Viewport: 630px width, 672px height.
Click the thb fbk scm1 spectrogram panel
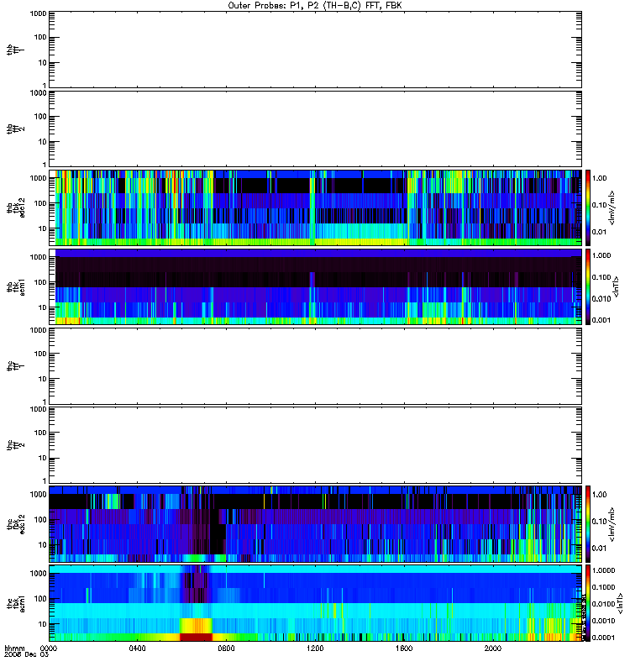pos(315,286)
